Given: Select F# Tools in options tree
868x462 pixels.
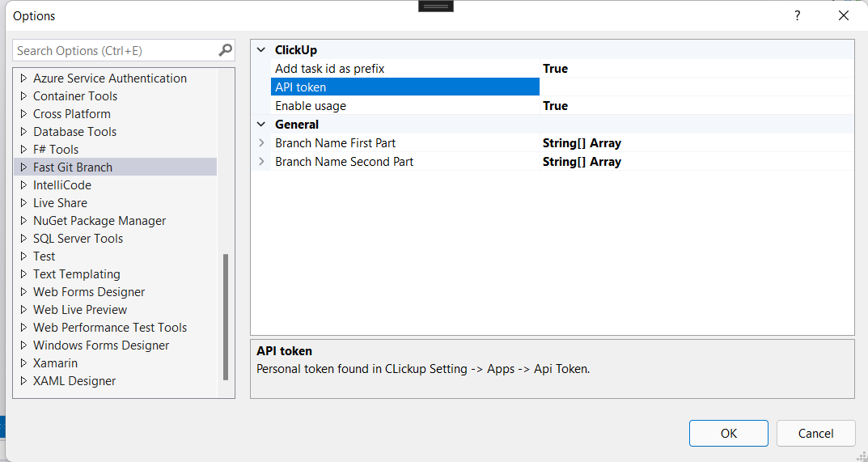Looking at the screenshot, I should 56,150.
